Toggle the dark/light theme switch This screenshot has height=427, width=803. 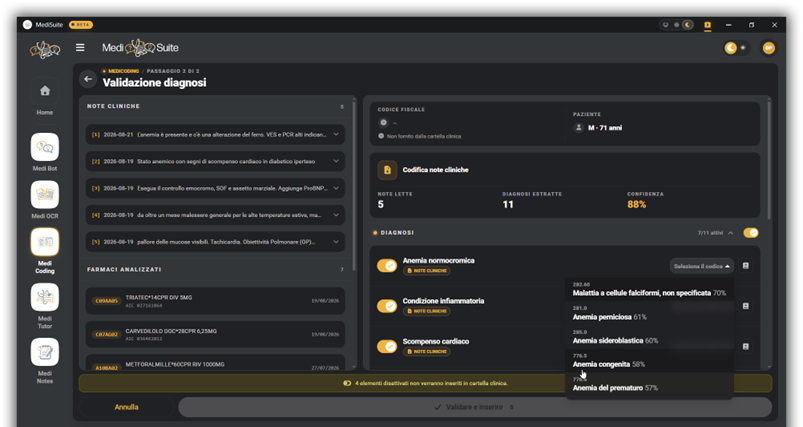(x=736, y=48)
